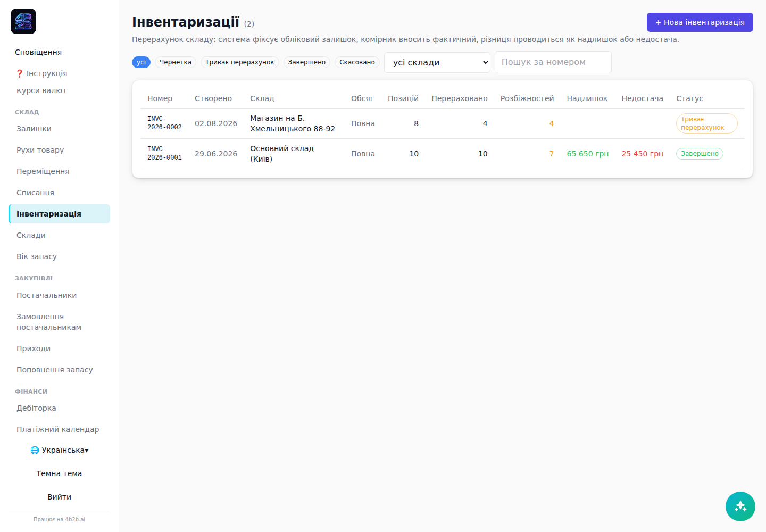This screenshot has height=532, width=766.
Task: Open inventory INVC-2026-0001
Action: (x=164, y=153)
